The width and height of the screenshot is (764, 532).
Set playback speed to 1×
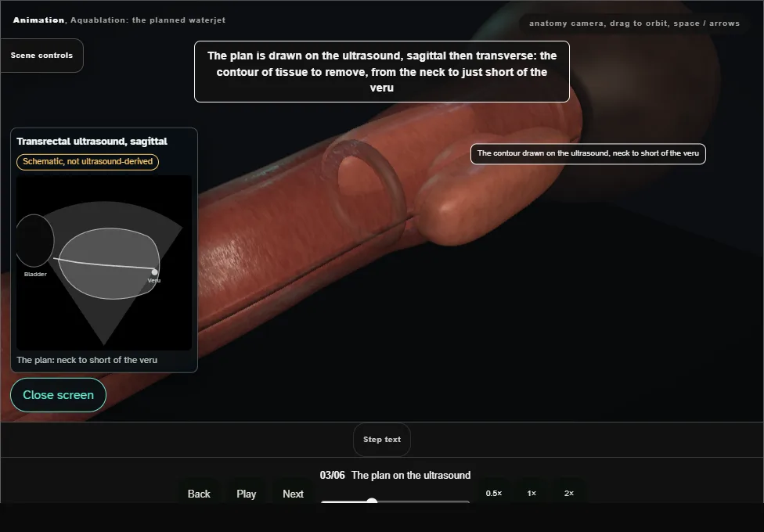532,493
